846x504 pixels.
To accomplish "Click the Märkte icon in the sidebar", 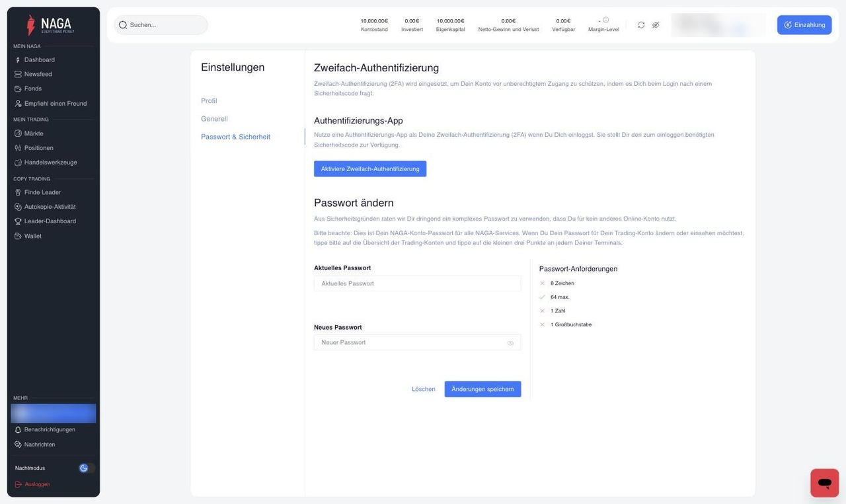I will point(18,133).
